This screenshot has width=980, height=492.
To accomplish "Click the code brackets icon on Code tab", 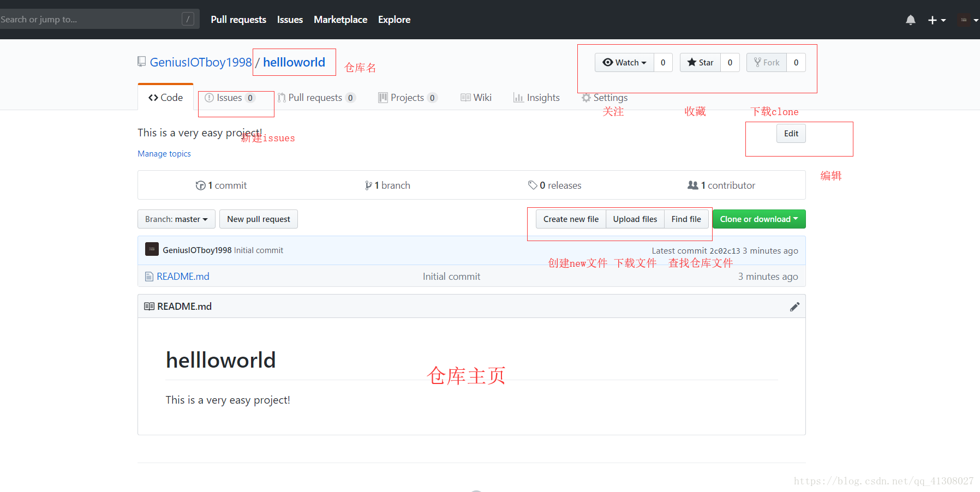I will [x=153, y=98].
